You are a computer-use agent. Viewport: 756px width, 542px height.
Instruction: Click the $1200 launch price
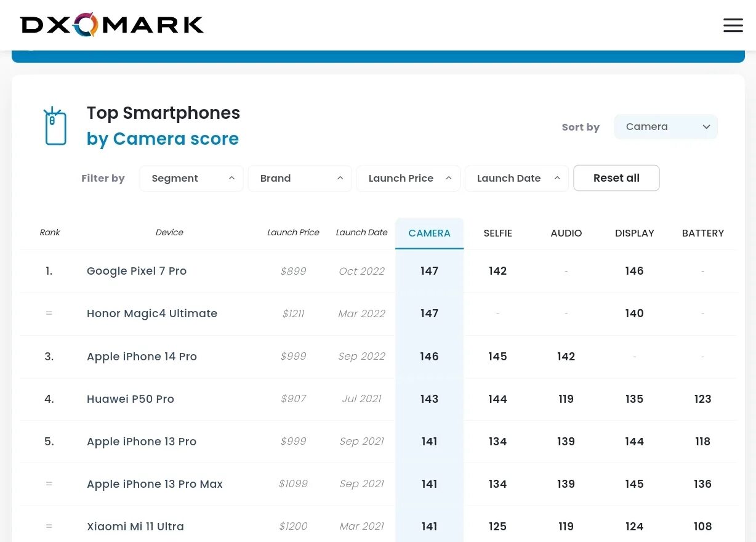click(x=293, y=527)
